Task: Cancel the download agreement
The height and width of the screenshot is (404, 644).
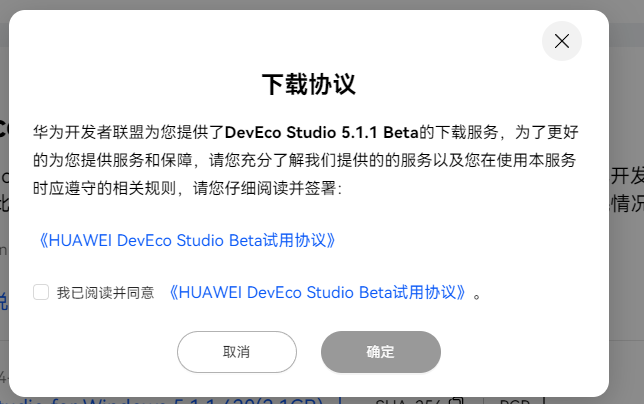Action: click(237, 352)
